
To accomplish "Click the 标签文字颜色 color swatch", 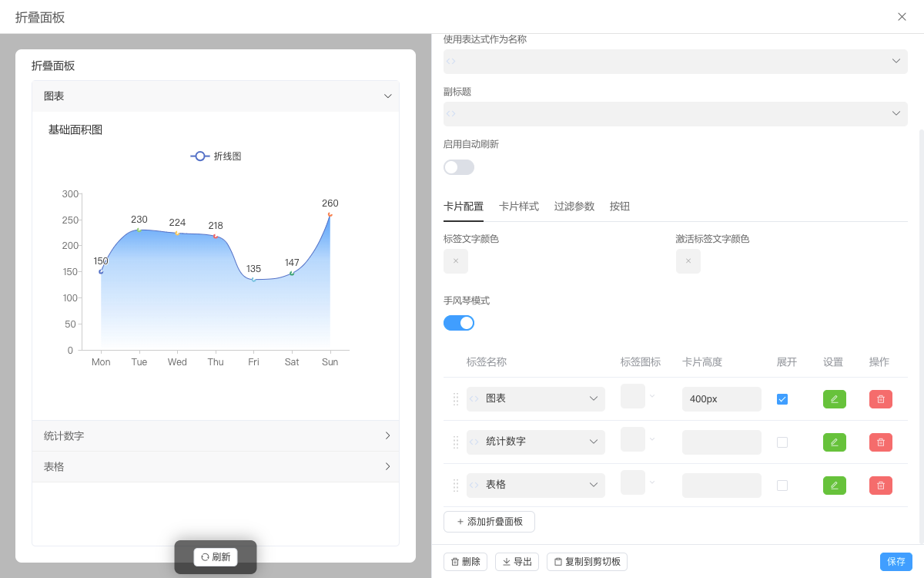I will click(x=455, y=261).
